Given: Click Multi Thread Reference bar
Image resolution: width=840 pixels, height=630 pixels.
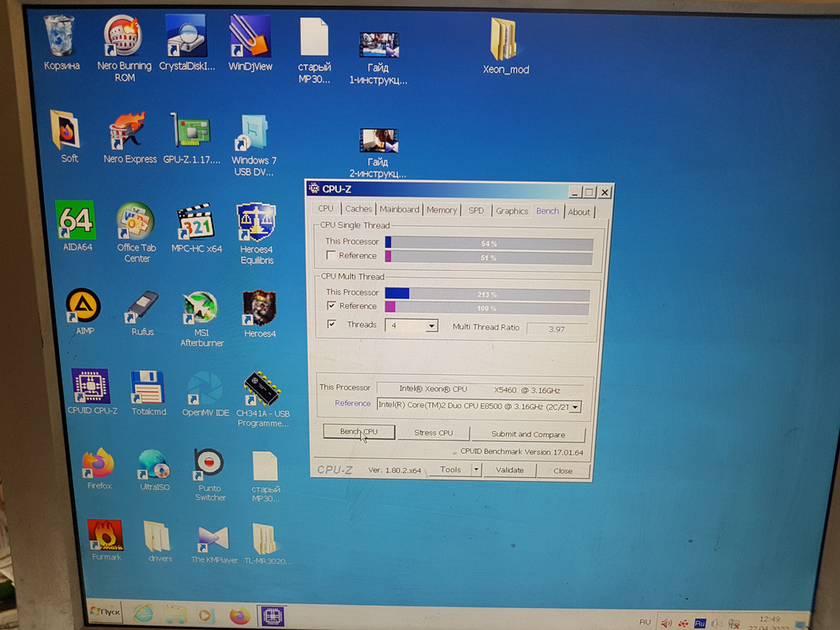Looking at the screenshot, I should (487, 308).
